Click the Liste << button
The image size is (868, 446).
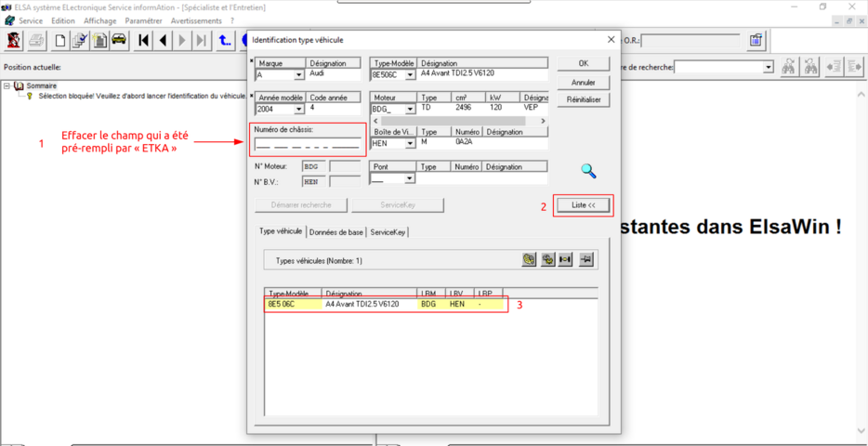[584, 205]
